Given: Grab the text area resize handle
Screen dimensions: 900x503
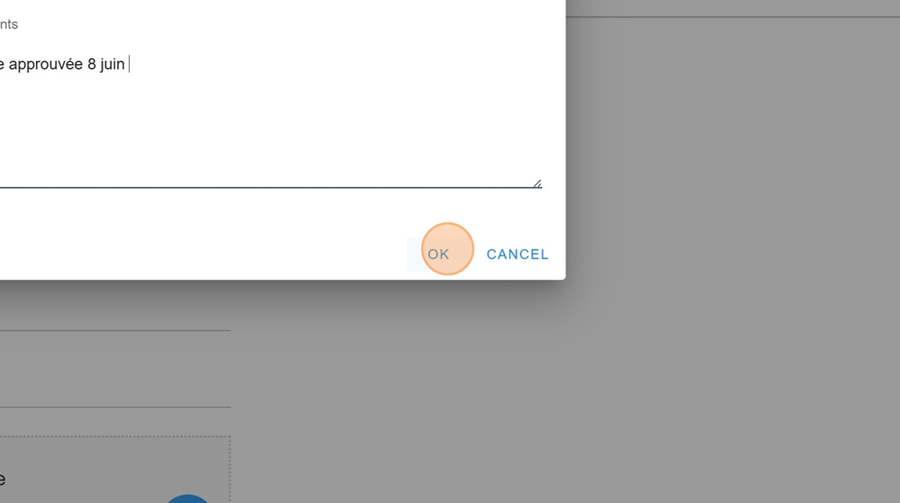Looking at the screenshot, I should (537, 184).
